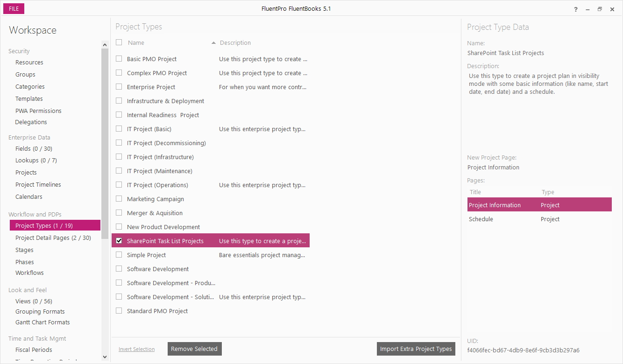Click the Title column header in Pages
The width and height of the screenshot is (623, 364).
click(x=475, y=192)
